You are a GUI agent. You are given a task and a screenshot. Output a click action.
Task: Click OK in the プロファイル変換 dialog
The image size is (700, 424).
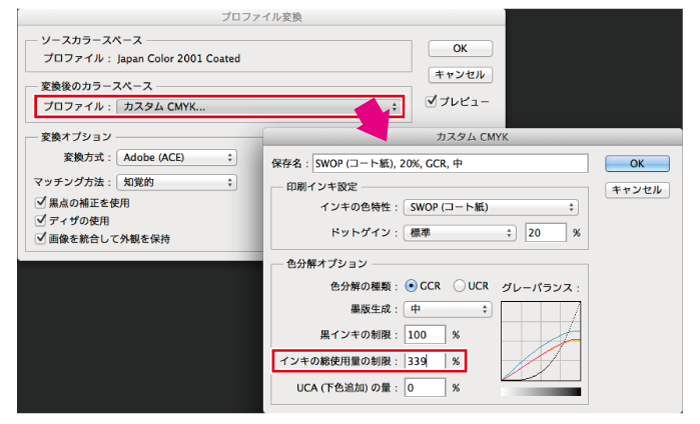pyautogui.click(x=460, y=48)
